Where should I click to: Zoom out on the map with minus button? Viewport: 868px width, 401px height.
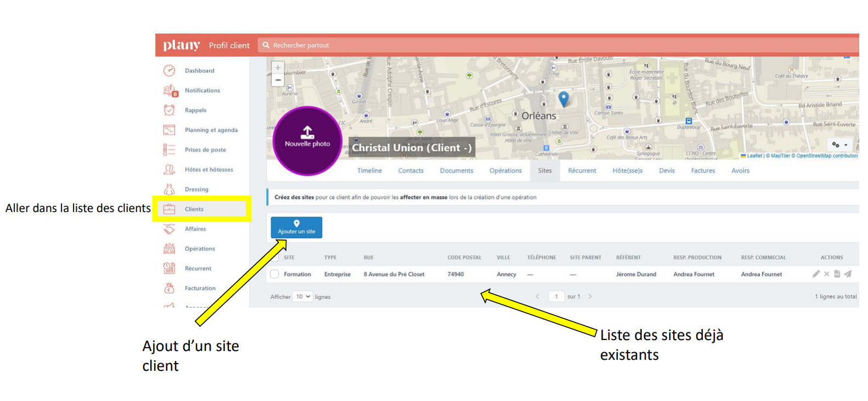click(x=278, y=80)
